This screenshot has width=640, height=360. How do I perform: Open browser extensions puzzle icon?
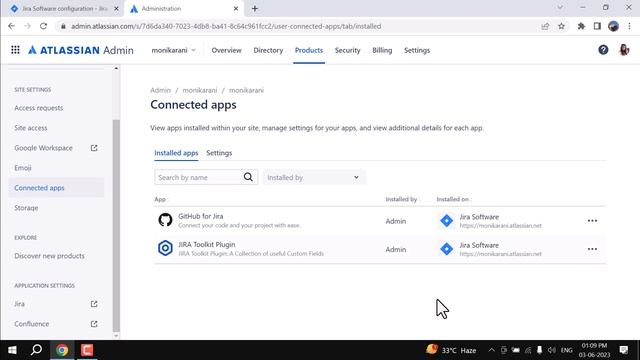[x=581, y=26]
